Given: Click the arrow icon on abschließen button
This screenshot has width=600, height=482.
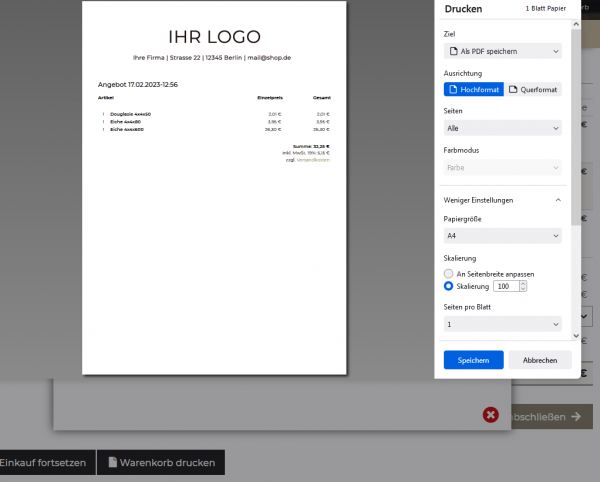Looking at the screenshot, I should (577, 417).
